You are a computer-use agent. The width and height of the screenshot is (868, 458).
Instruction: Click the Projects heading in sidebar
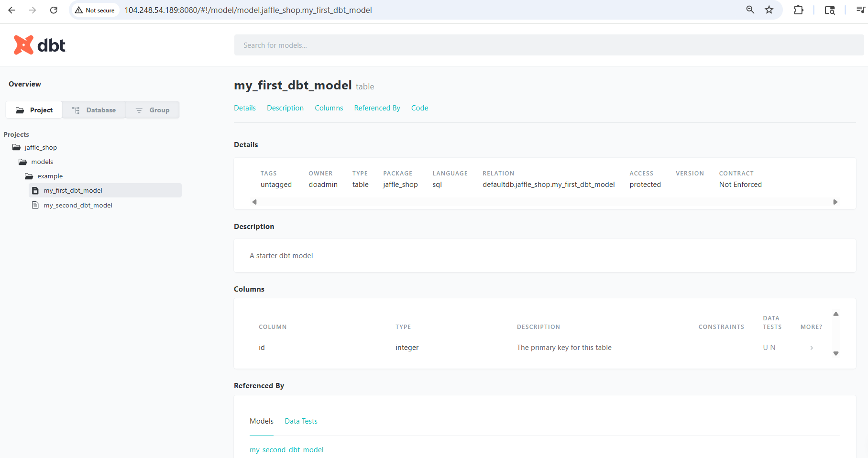tap(16, 134)
